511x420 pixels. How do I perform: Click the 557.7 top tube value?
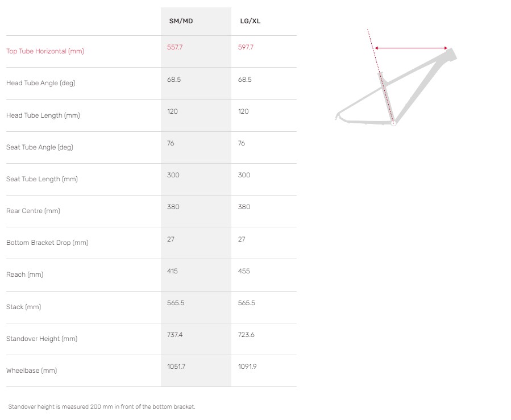click(175, 47)
